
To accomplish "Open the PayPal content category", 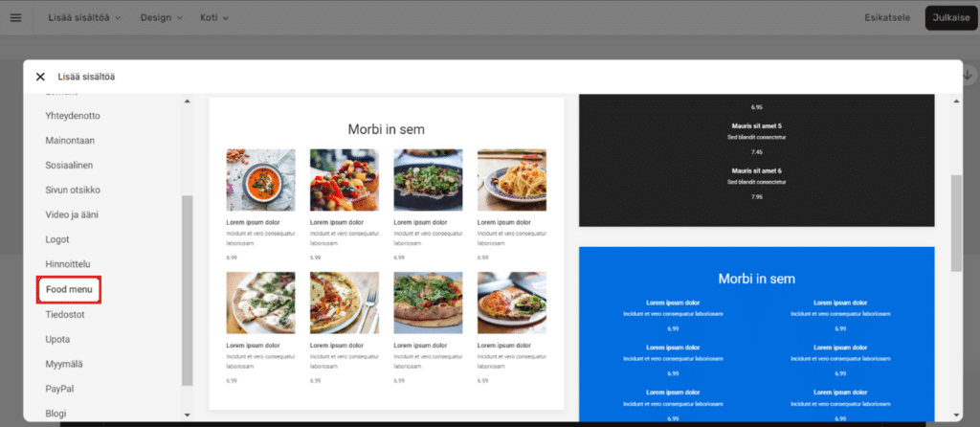I will tap(59, 389).
